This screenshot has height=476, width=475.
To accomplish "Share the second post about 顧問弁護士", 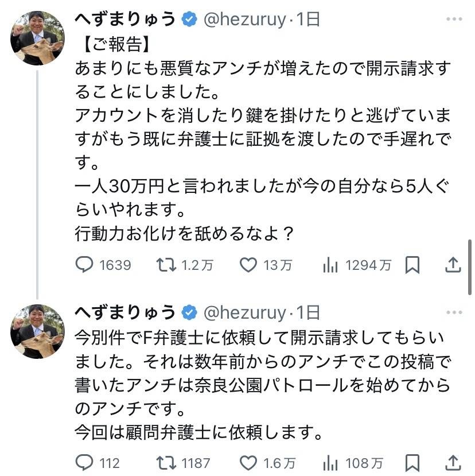I will coord(453,462).
